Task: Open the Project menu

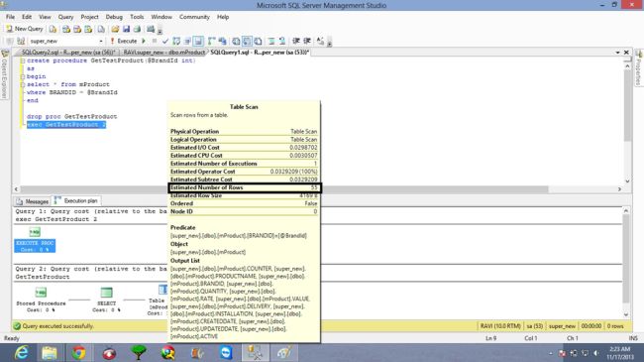Action: pos(89,17)
